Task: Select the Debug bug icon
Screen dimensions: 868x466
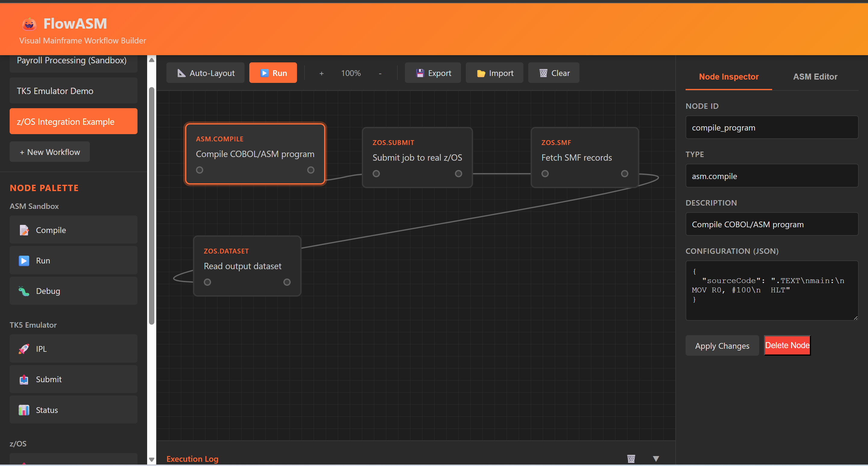Action: 24,291
